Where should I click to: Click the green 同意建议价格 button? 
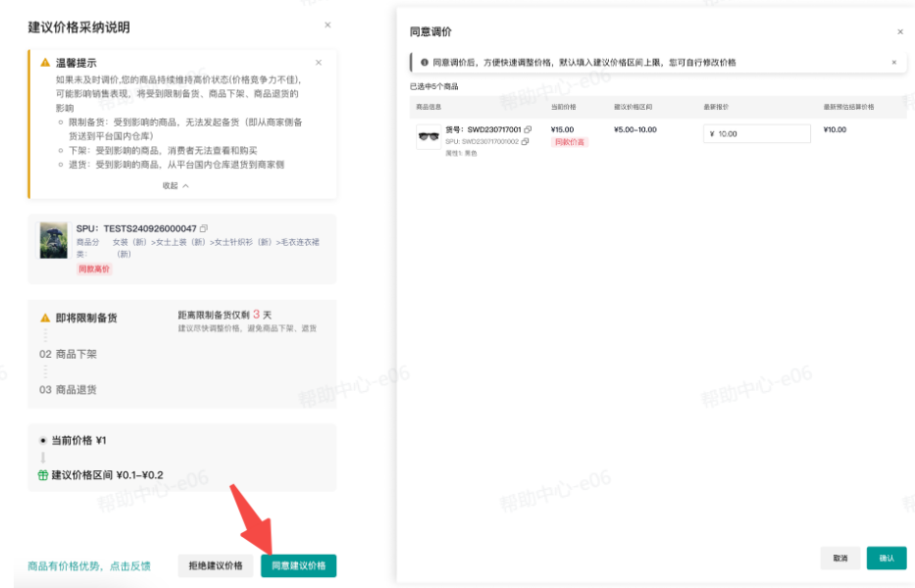pos(297,565)
